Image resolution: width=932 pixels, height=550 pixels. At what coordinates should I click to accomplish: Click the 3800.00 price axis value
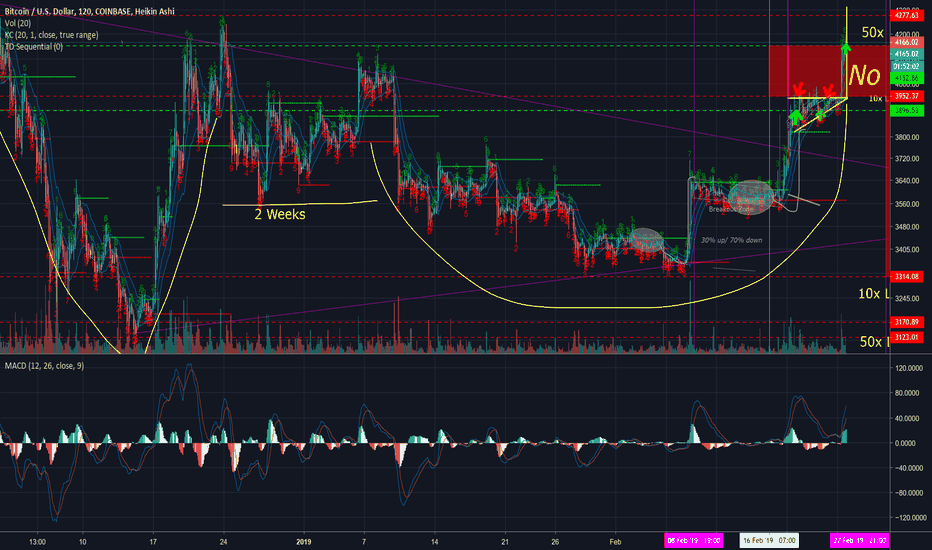pyautogui.click(x=907, y=137)
